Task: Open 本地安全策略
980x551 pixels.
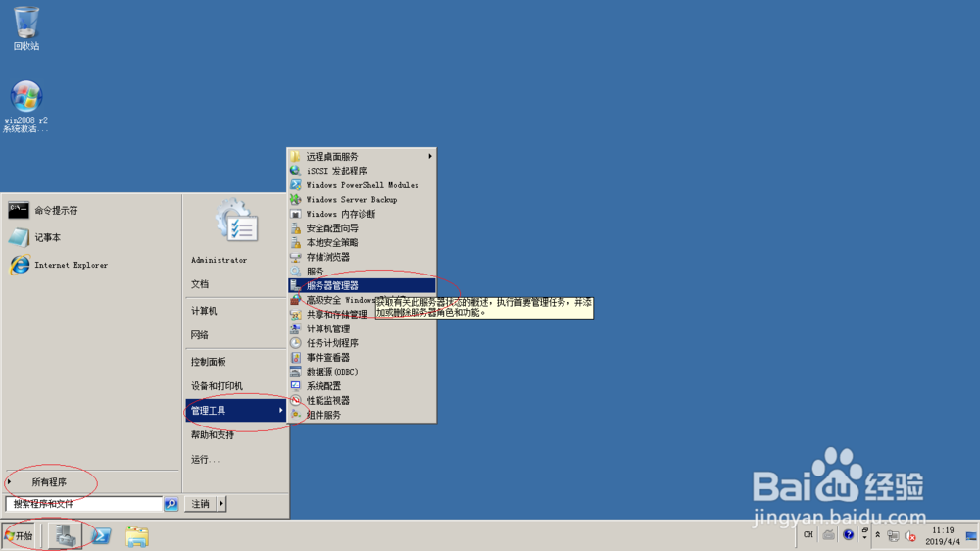Action: (362, 243)
